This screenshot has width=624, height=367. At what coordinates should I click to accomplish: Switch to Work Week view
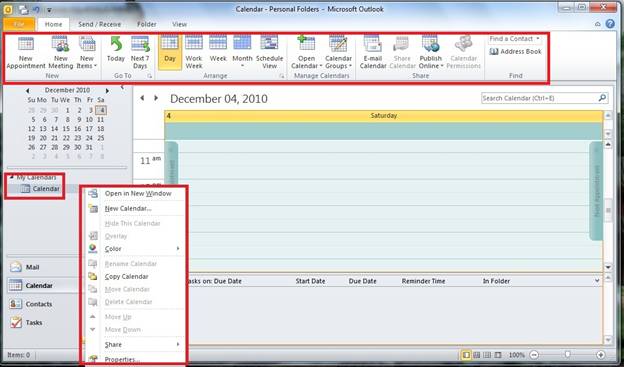(x=194, y=53)
